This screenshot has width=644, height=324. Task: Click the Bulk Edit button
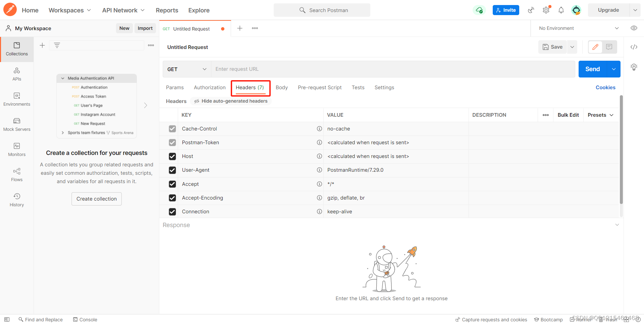[568, 115]
